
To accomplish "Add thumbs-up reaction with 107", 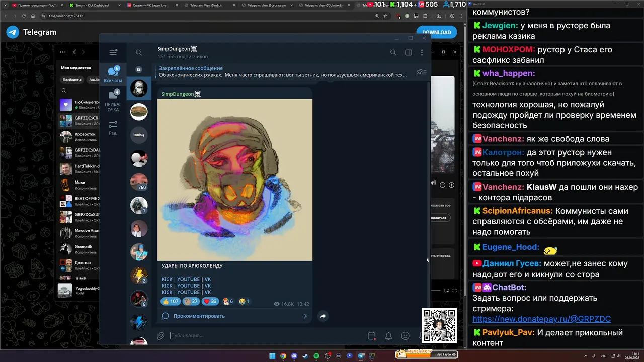I will pyautogui.click(x=171, y=301).
